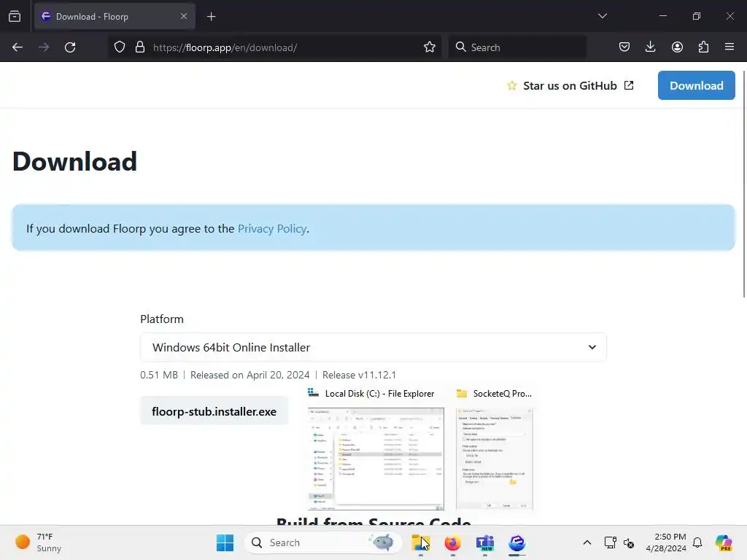This screenshot has height=560, width=747.
Task: Close the Download - Floorp tab
Action: 184,16
